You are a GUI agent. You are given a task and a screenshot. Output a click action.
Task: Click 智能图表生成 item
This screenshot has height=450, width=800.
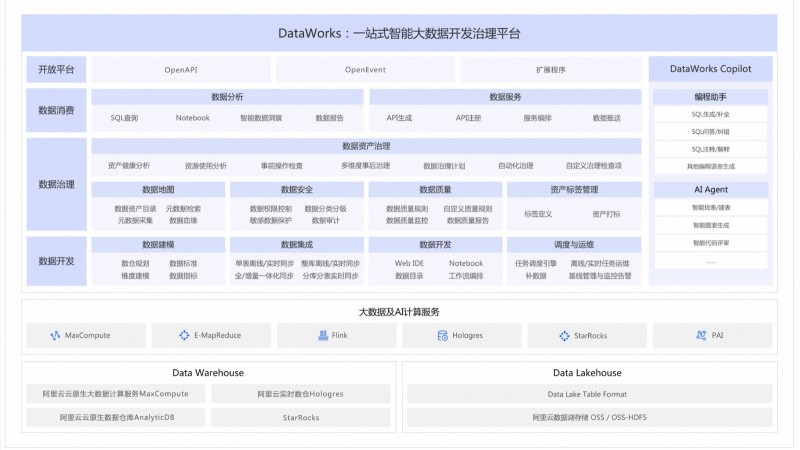[711, 225]
